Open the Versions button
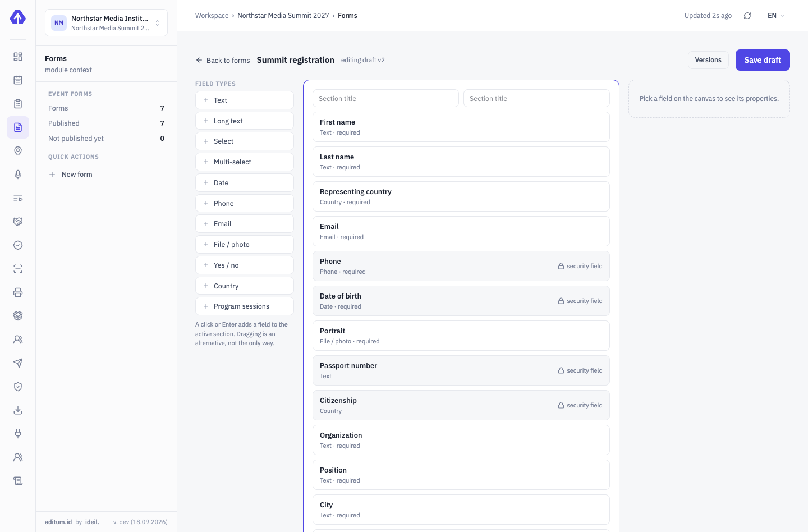The width and height of the screenshot is (808, 532). [x=708, y=60]
